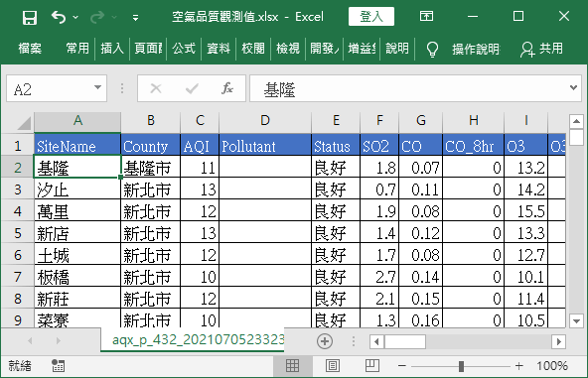The height and width of the screenshot is (378, 588).
Task: Switch to the 常用 ribbon tab
Action: coord(77,49)
